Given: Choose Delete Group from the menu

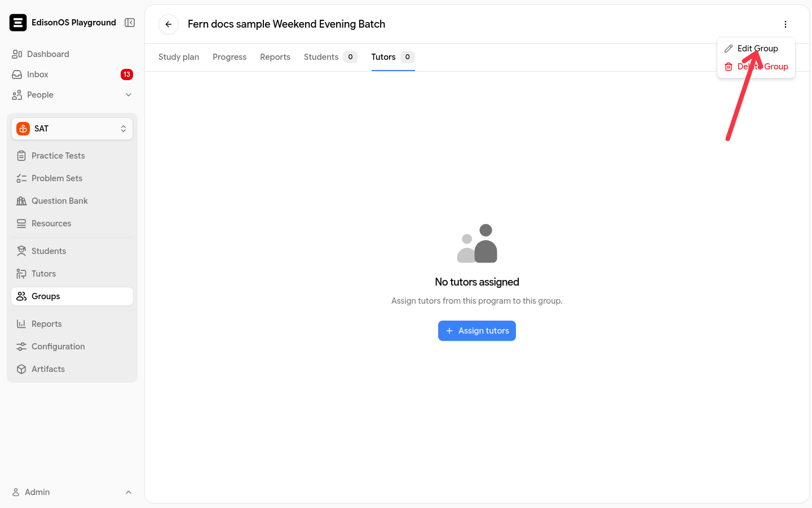Looking at the screenshot, I should 756,67.
